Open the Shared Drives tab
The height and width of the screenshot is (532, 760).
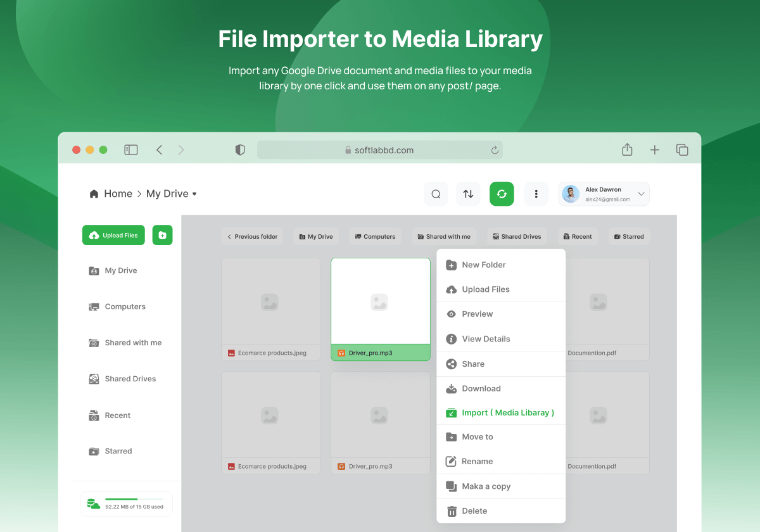(x=517, y=237)
